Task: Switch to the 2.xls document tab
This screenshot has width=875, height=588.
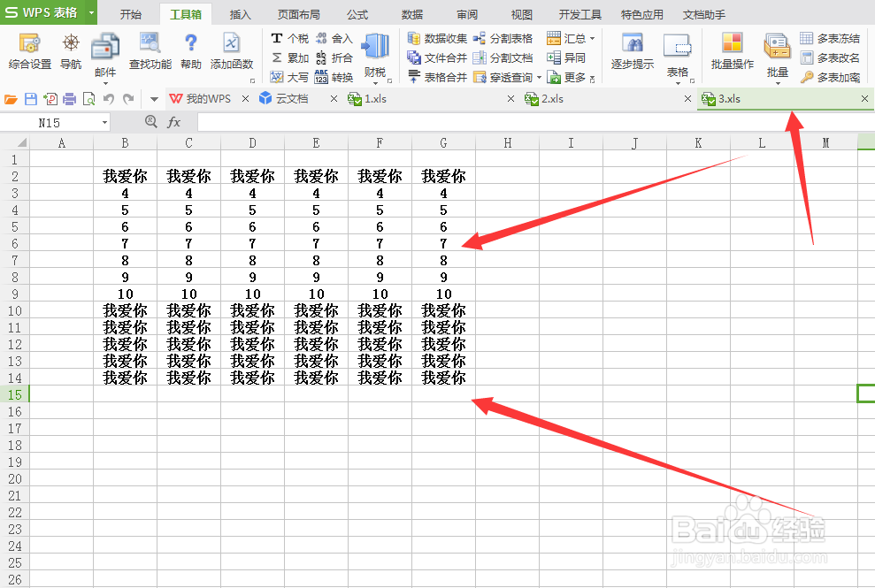Action: 609,99
